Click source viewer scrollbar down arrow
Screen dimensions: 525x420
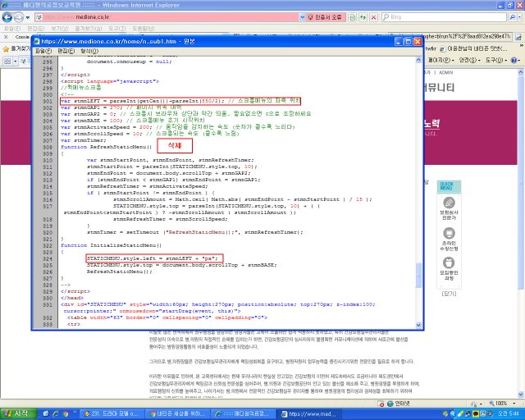click(x=418, y=325)
